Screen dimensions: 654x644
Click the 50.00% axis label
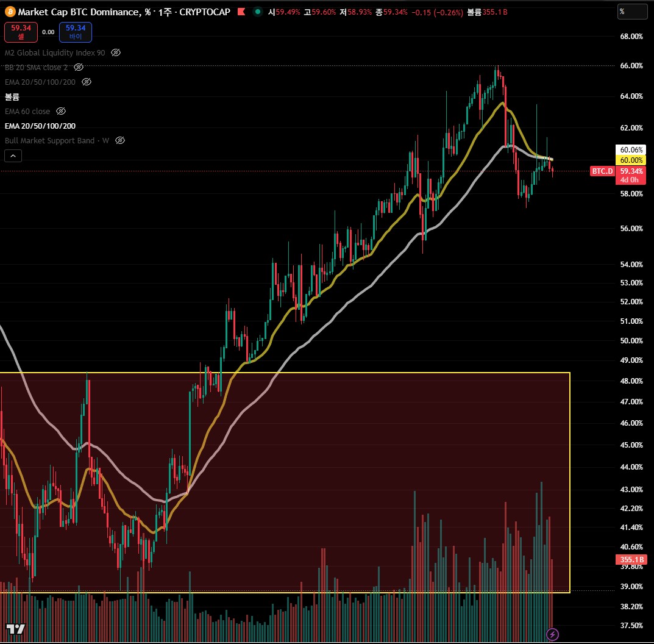click(x=631, y=340)
